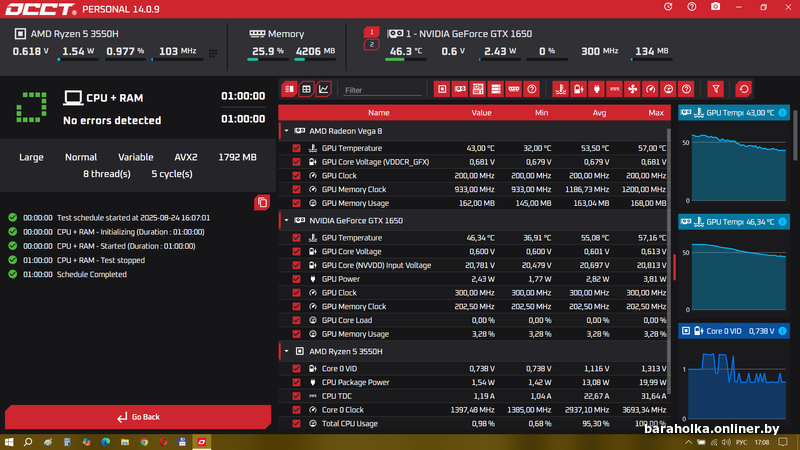
Task: Uncheck AMD Radeon Vega 8 GPU Temperature row
Action: point(296,148)
